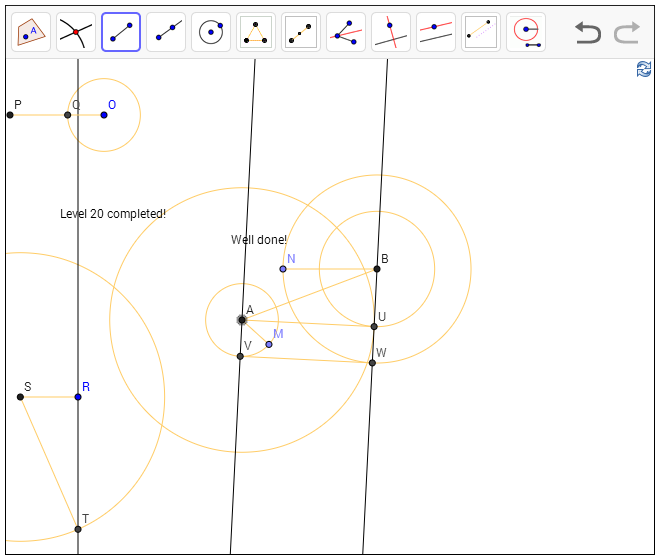Select the Angle bisector tool
Viewport: 661px width, 559px height.
coord(346,32)
